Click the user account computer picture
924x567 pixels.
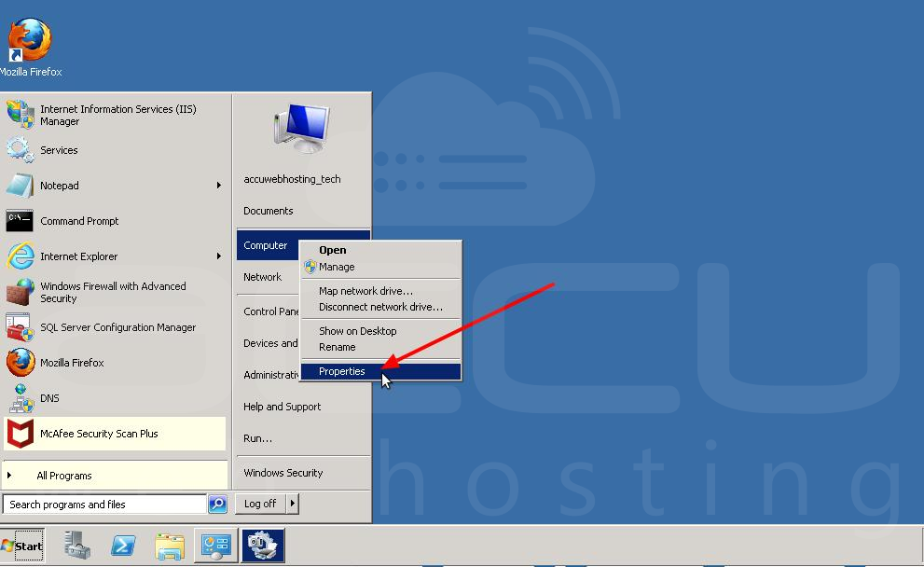[302, 129]
